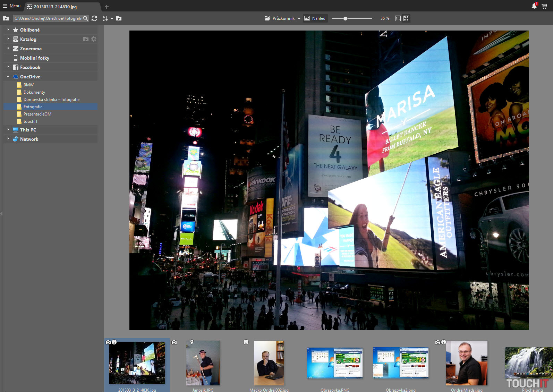Image resolution: width=553 pixels, height=392 pixels.
Task: Select the BMW folder
Action: (28, 85)
